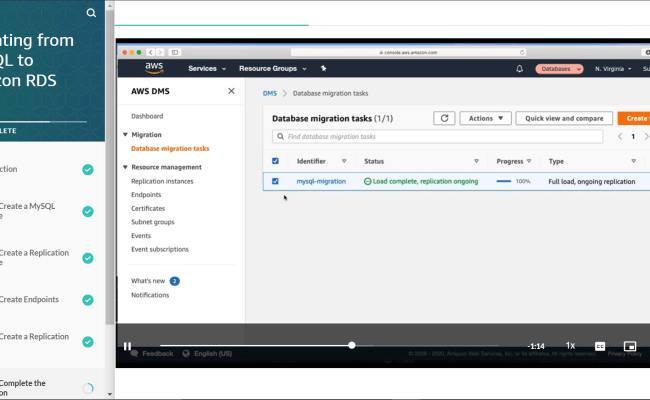Open Endpoints page in sidebar

146,194
